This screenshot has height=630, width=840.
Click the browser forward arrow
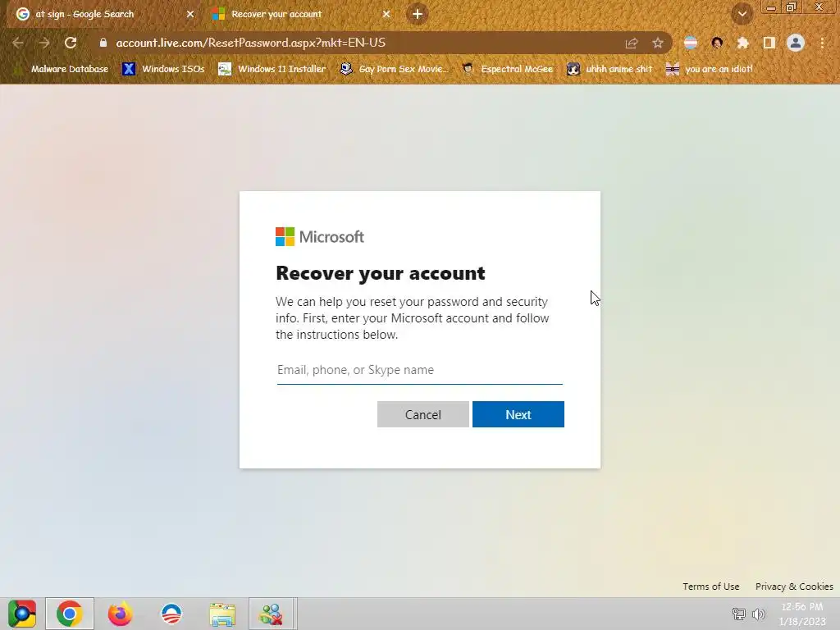[44, 43]
